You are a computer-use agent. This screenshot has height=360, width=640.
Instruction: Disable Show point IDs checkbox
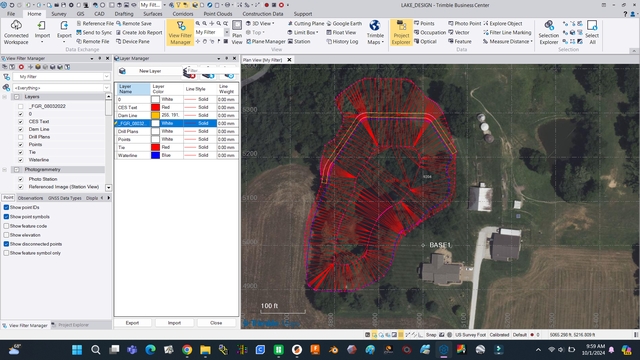[x=6, y=207]
